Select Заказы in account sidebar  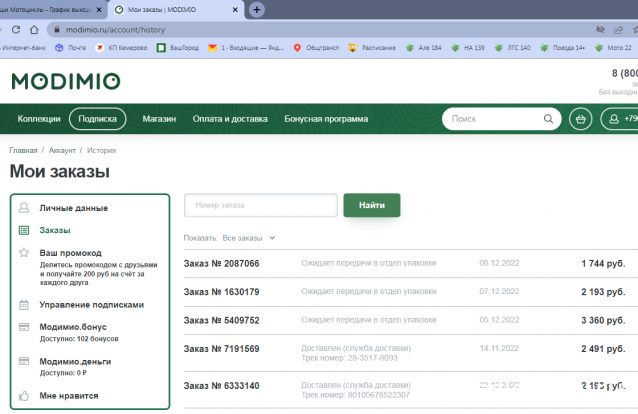(x=55, y=230)
